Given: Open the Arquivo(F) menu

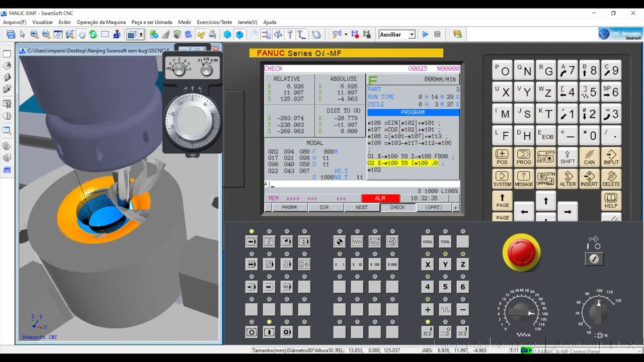Looking at the screenshot, I should click(15, 22).
